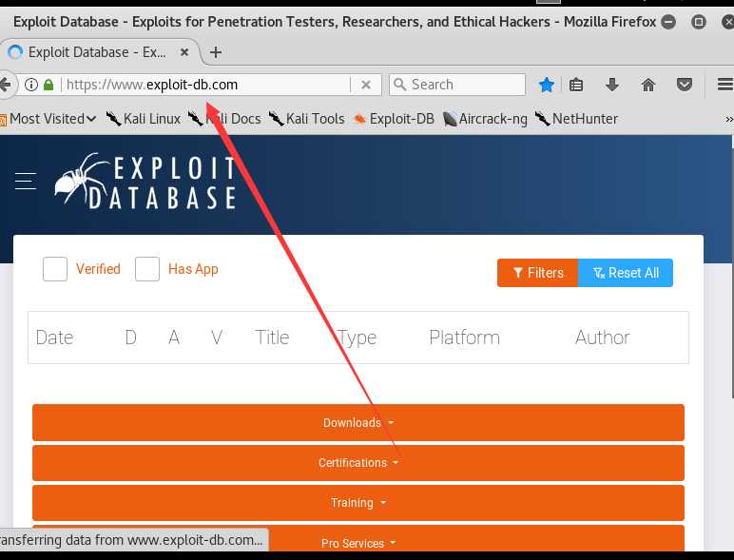Screen dimensions: 734x560
Task: Expand the Pro Services dropdown
Action: (x=358, y=538)
